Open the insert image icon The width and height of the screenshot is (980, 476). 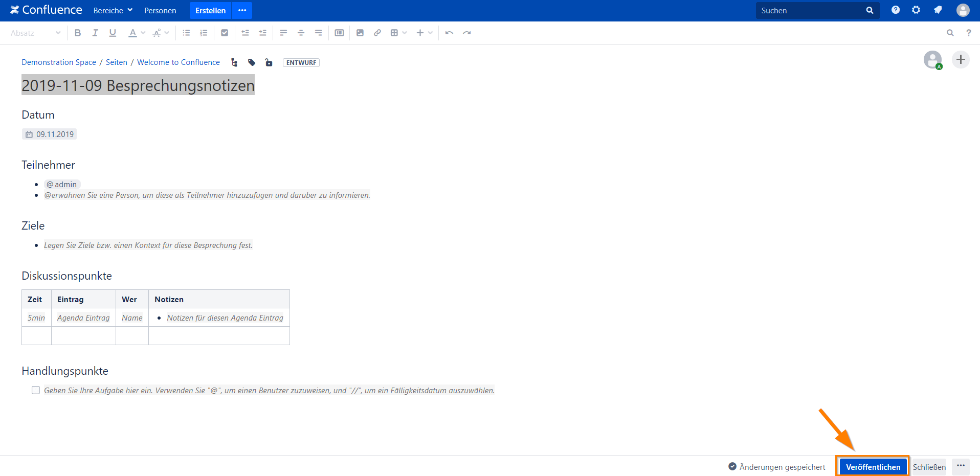point(360,32)
